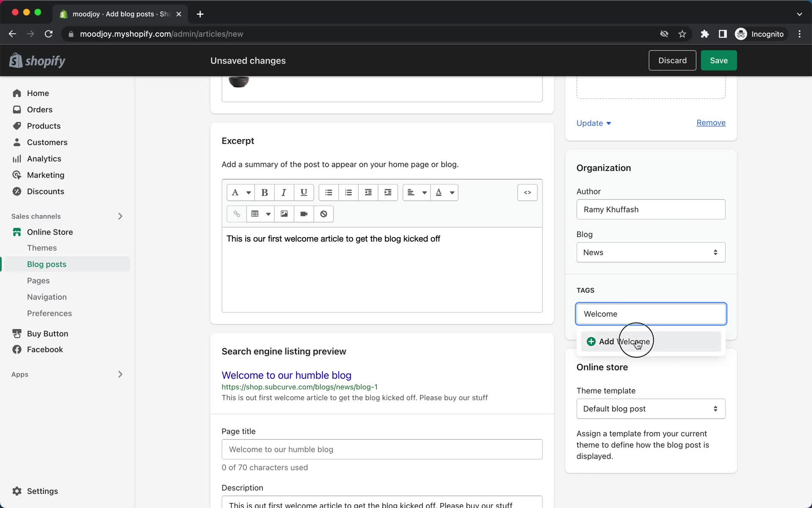Screen dimensions: 812x508
Task: Click the address bar URL
Action: tap(162, 34)
